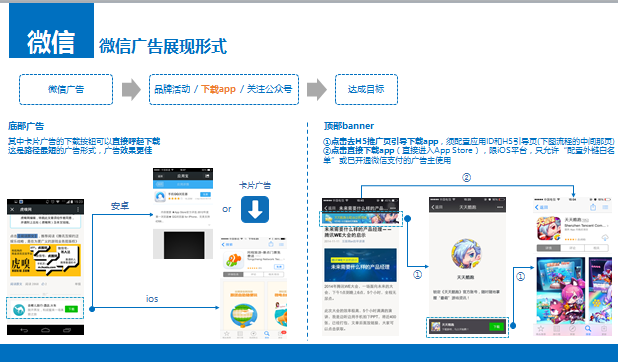Tap the green download button in the Android bottom ad
The image size is (618, 362).
71,309
